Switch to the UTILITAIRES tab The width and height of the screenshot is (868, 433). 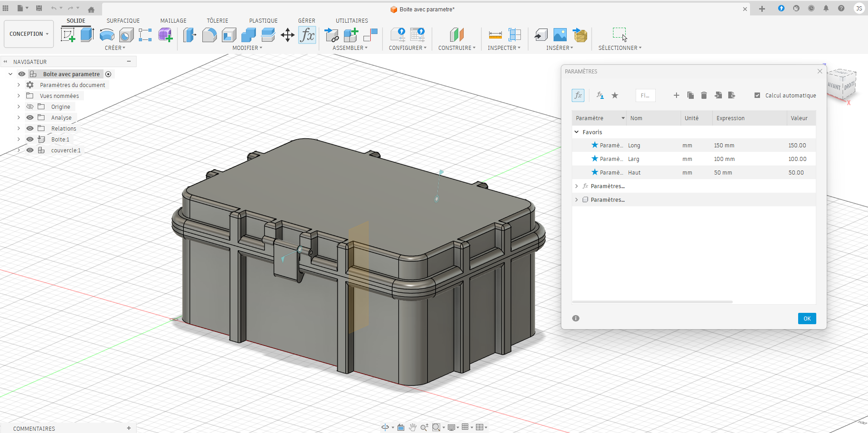click(x=352, y=20)
